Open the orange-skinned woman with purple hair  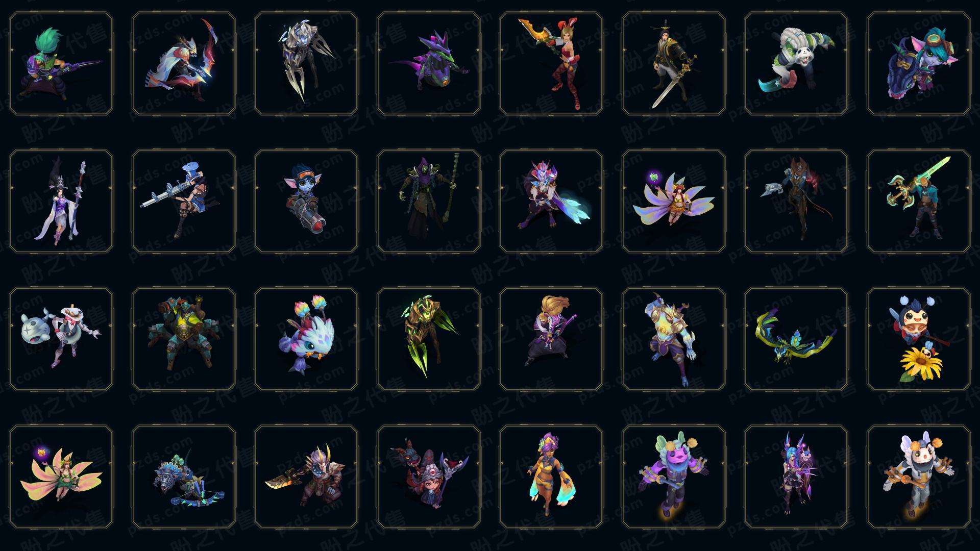pos(551,477)
